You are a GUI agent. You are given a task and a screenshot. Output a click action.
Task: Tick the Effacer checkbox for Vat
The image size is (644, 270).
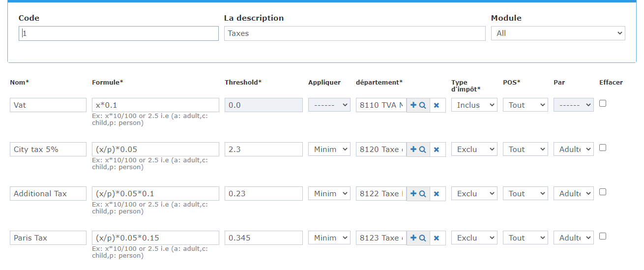click(603, 103)
